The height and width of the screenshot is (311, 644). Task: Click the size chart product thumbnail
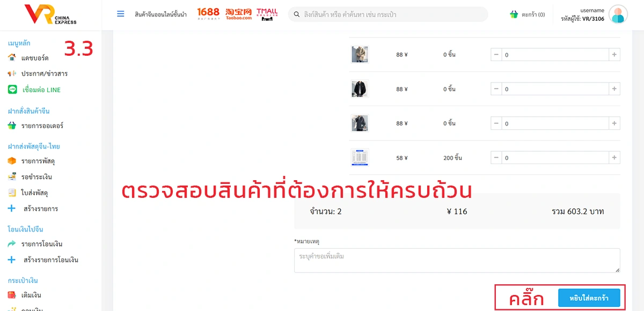pos(359,158)
